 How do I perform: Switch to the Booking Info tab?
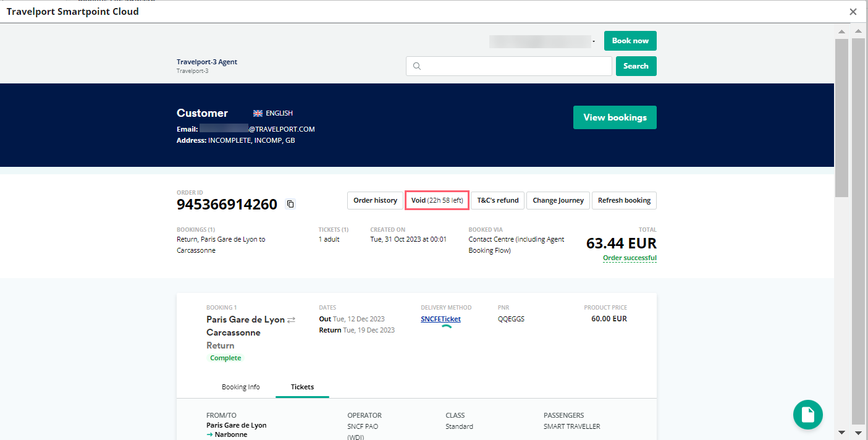coord(241,387)
